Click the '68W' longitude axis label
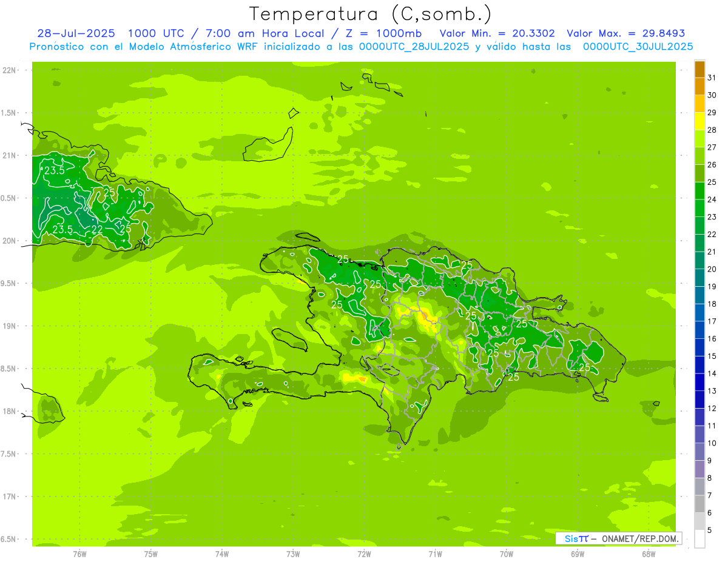 tap(649, 554)
